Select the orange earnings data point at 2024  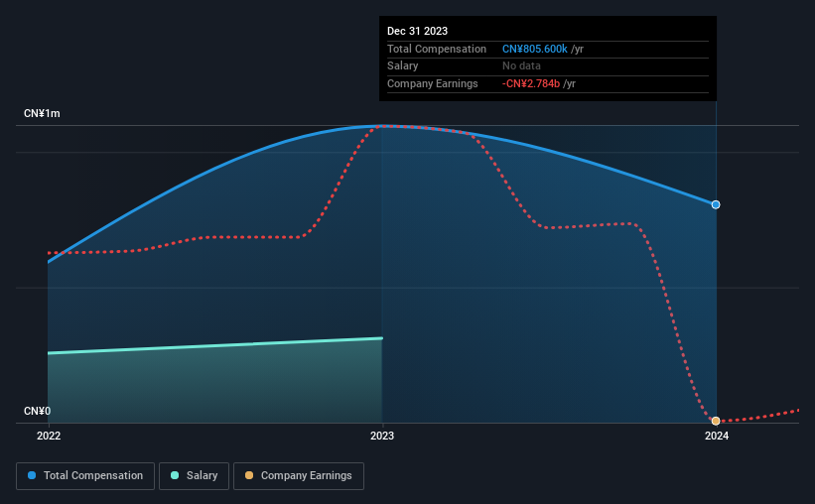(716, 421)
